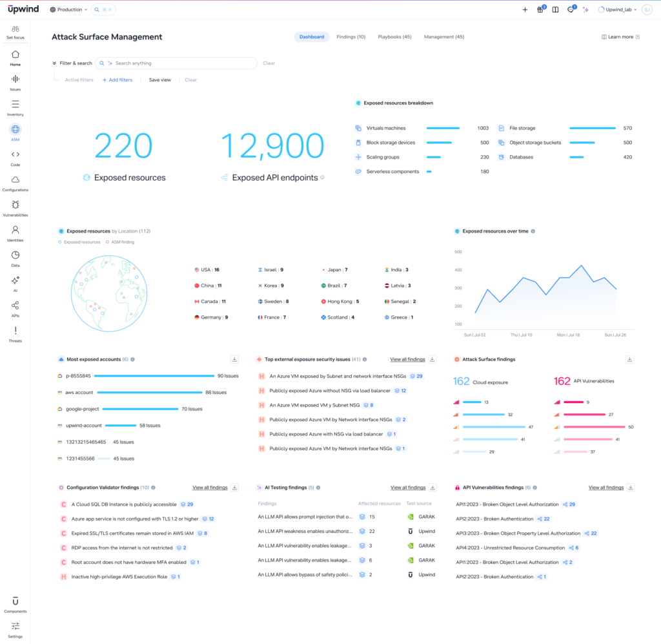The height and width of the screenshot is (644, 661).
Task: Toggle ASM finding legend on map
Action: coord(120,242)
